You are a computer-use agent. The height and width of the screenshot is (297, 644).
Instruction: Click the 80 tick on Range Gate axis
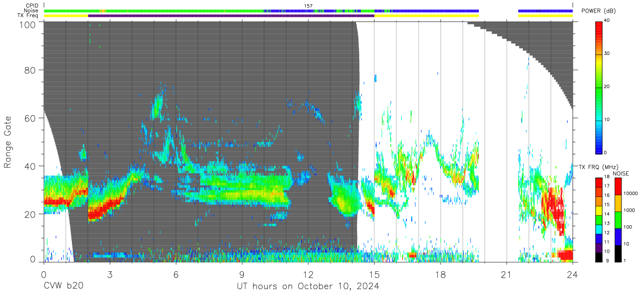(x=30, y=70)
